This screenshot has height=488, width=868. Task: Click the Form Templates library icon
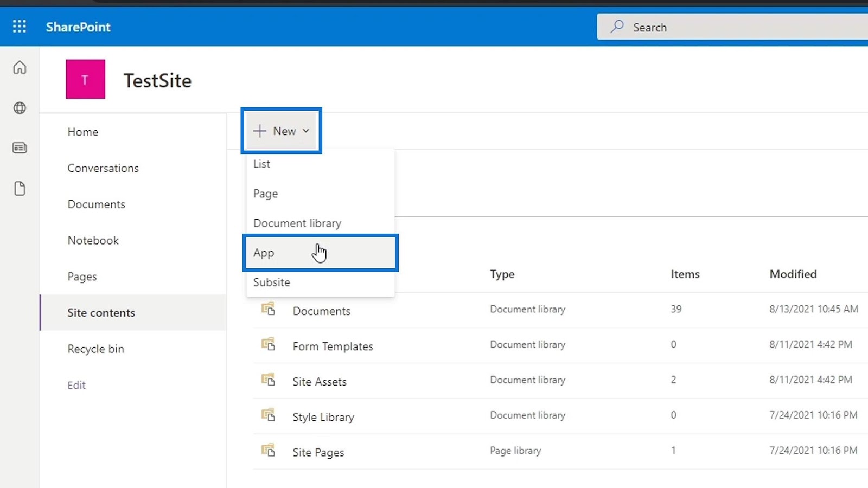(268, 344)
